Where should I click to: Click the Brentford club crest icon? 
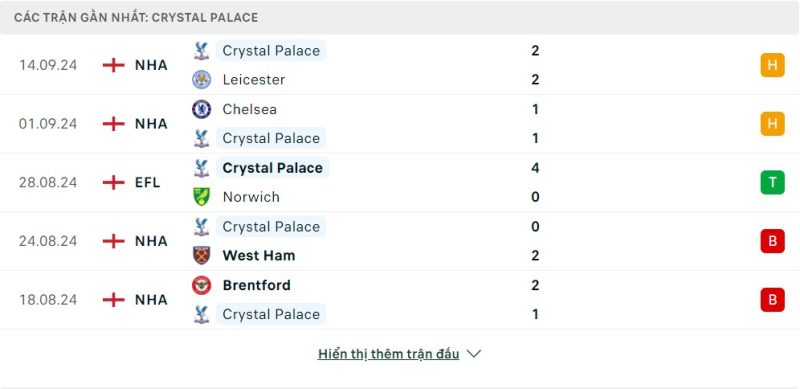pyautogui.click(x=202, y=285)
